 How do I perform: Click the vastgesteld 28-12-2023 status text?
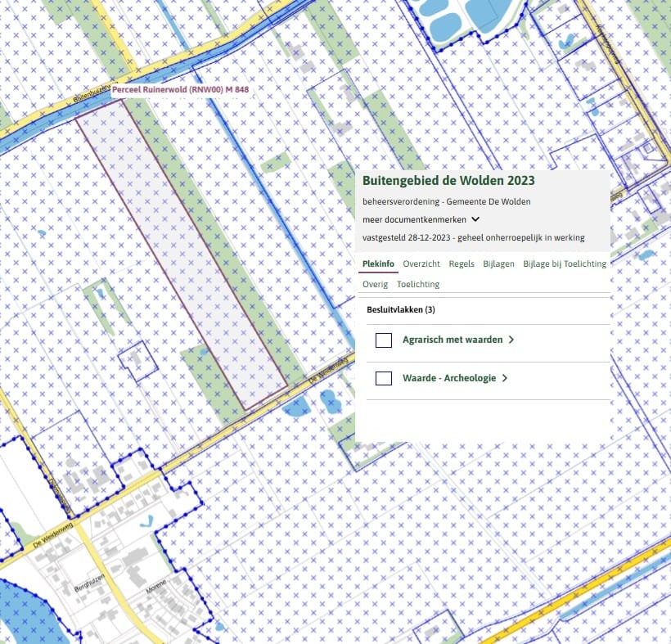(473, 238)
